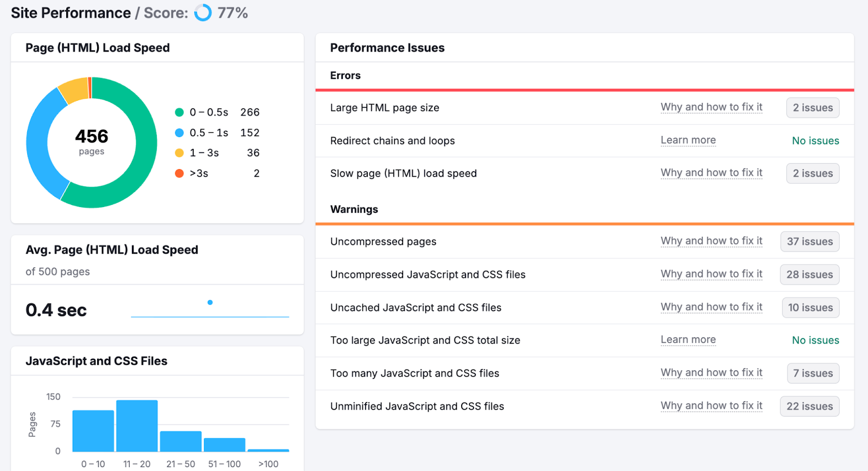
Task: Click Learn more for Redirect chains and loops
Action: coord(687,140)
